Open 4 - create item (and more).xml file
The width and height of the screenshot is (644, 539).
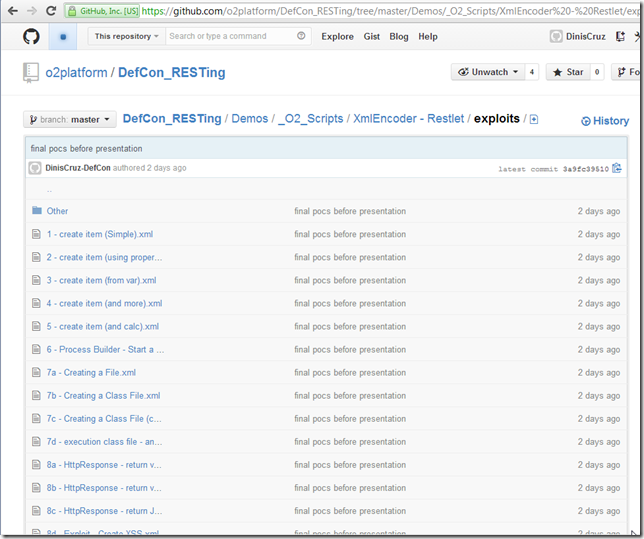click(104, 304)
